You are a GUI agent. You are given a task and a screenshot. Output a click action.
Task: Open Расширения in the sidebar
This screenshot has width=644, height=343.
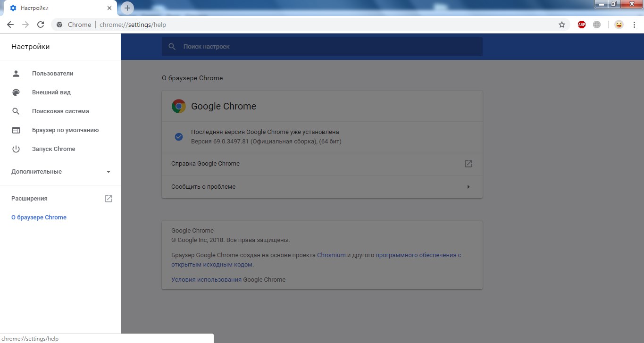60,199
